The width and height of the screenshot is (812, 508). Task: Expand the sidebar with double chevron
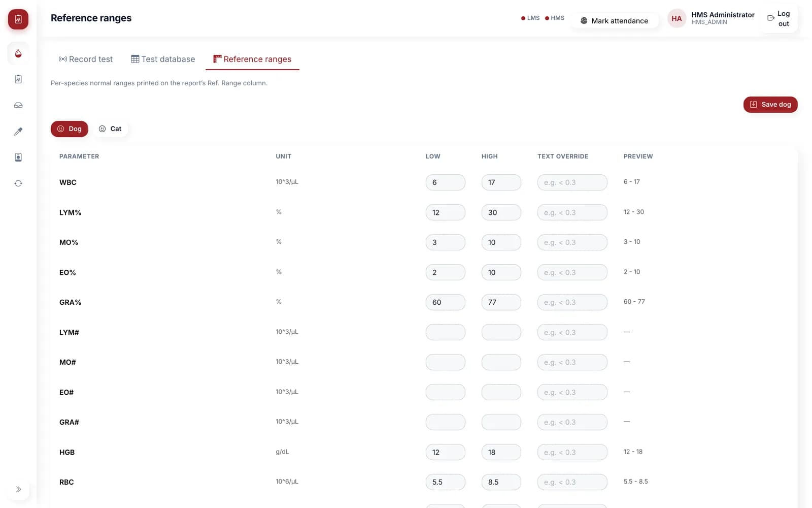18,489
